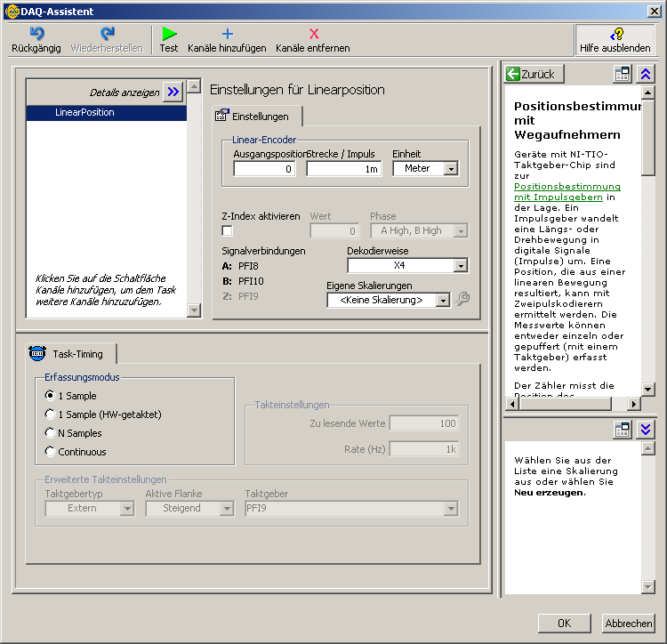
Task: Click the Kanäle entfernen red X icon
Action: (x=314, y=34)
